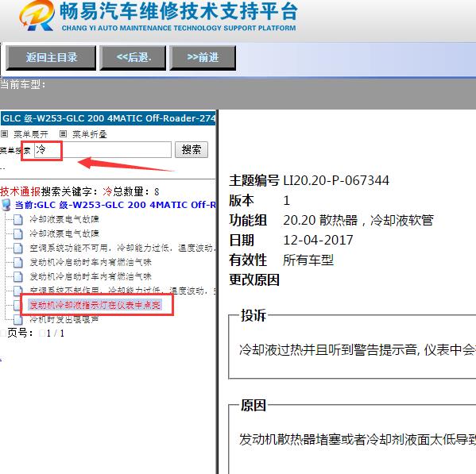Click the 更改原因 label
This screenshot has height=474, width=476.
254,279
